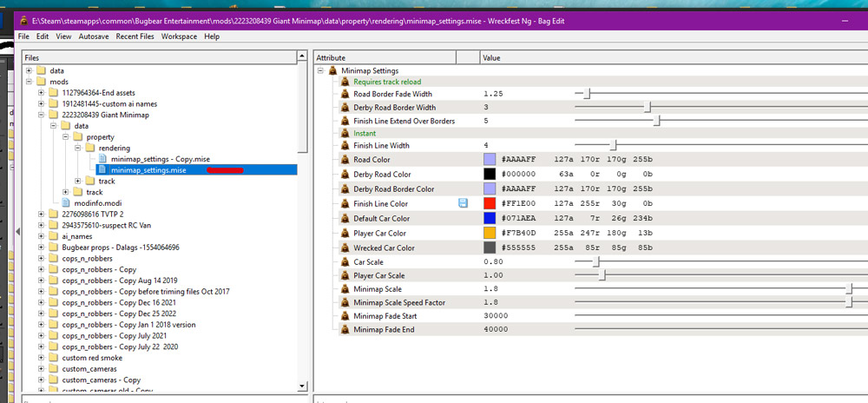This screenshot has height=403, width=868.
Task: Expand the 1127964364-End assets folder
Action: tap(42, 92)
